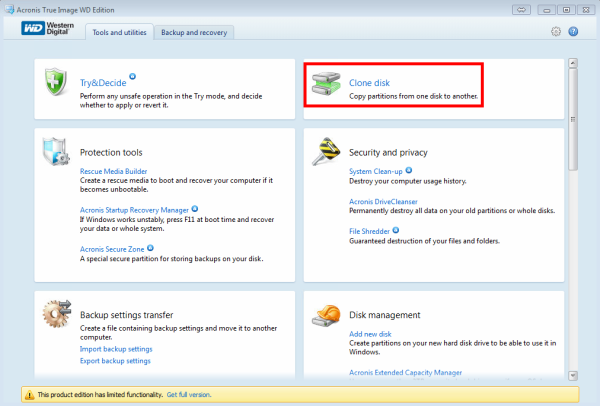The height and width of the screenshot is (406, 600).
Task: Open the Clone disk link
Action: [x=369, y=83]
